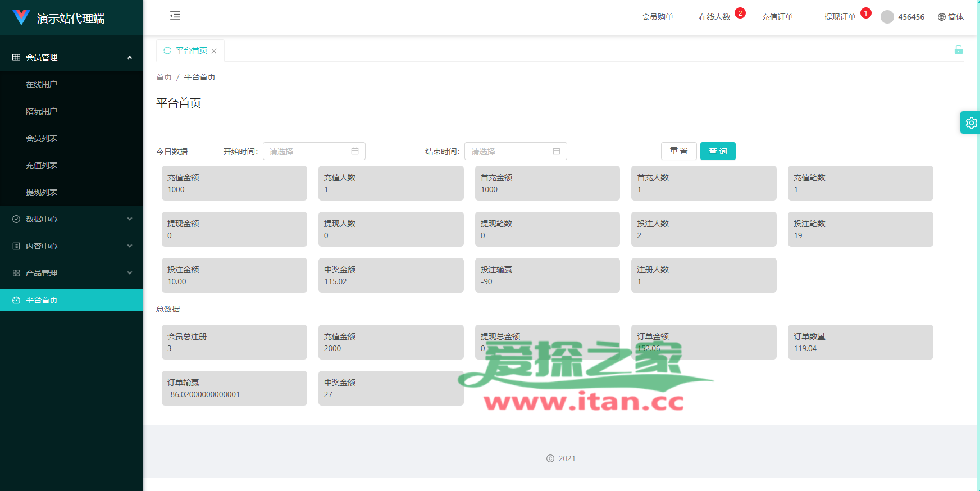
Task: Click the user avatar circle
Action: point(887,17)
